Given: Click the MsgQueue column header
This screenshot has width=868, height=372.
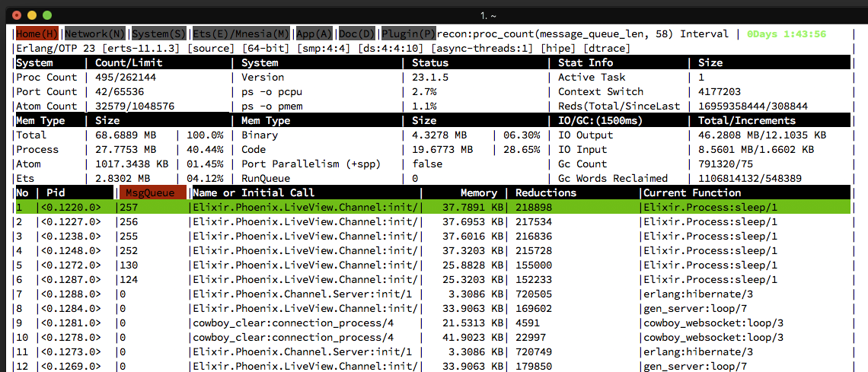Looking at the screenshot, I should pyautogui.click(x=152, y=193).
